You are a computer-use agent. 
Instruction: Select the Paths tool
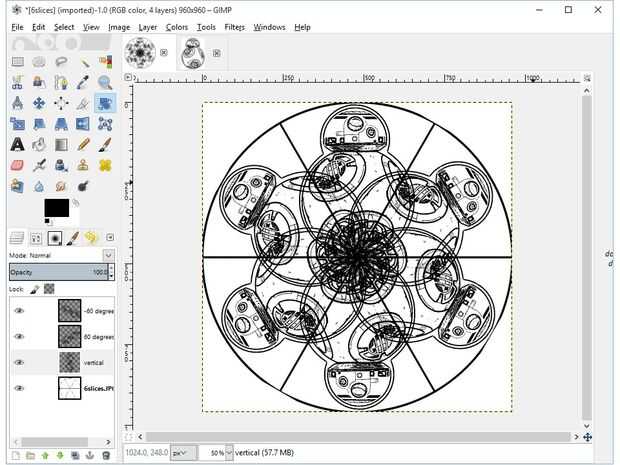pyautogui.click(x=61, y=82)
